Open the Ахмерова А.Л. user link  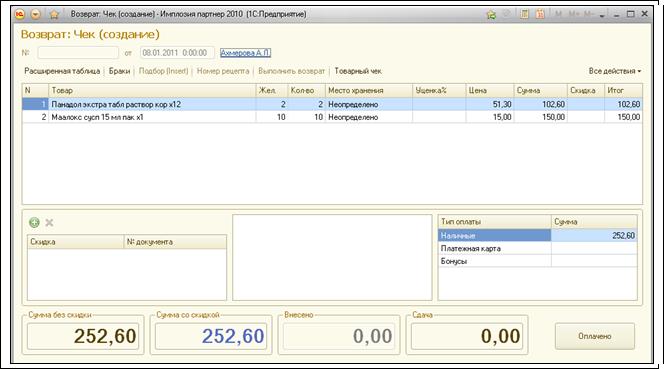[x=245, y=53]
